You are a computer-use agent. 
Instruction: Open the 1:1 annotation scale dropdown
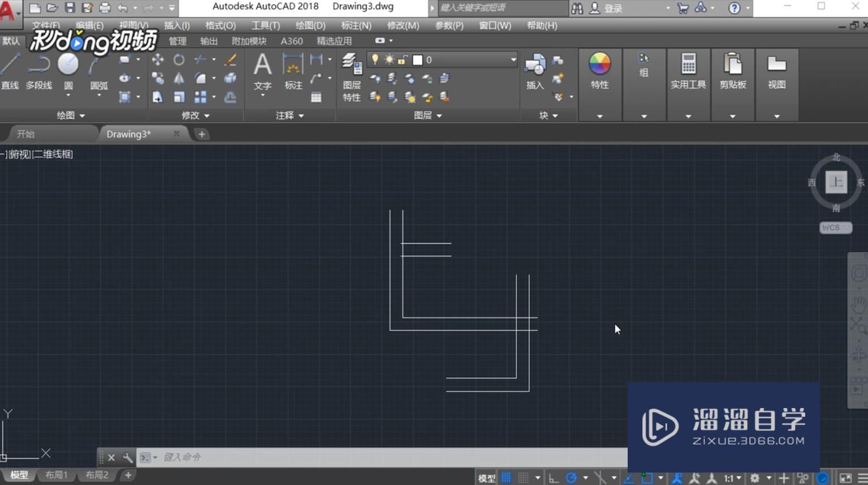pos(732,478)
